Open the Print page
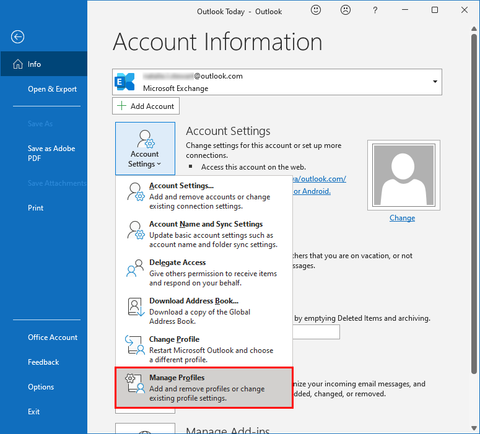The width and height of the screenshot is (480, 434). tap(36, 208)
